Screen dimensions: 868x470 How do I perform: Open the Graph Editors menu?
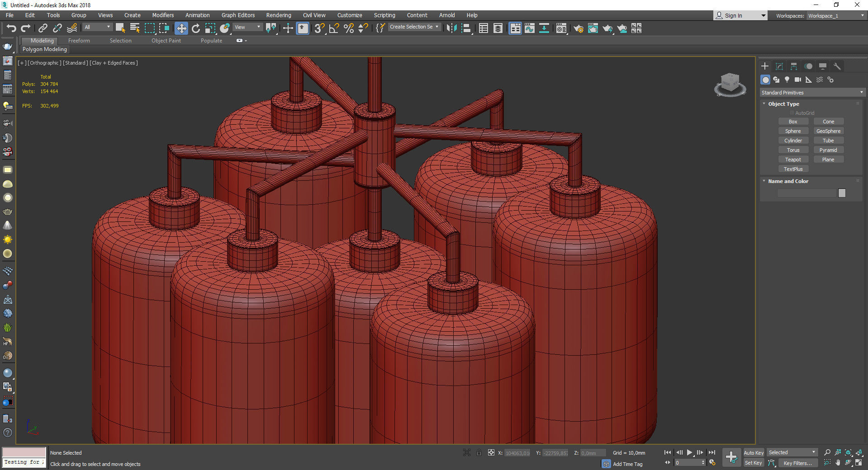[x=238, y=15]
